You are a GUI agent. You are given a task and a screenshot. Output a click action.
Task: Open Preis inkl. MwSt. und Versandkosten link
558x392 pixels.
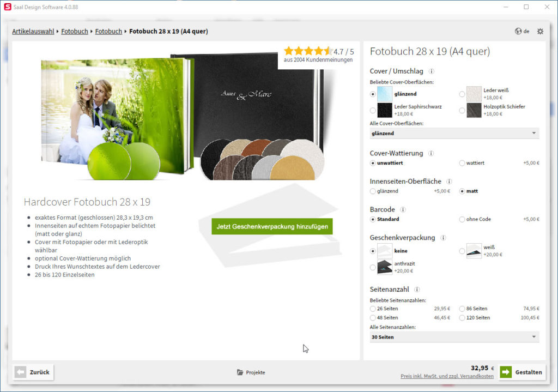pyautogui.click(x=447, y=376)
